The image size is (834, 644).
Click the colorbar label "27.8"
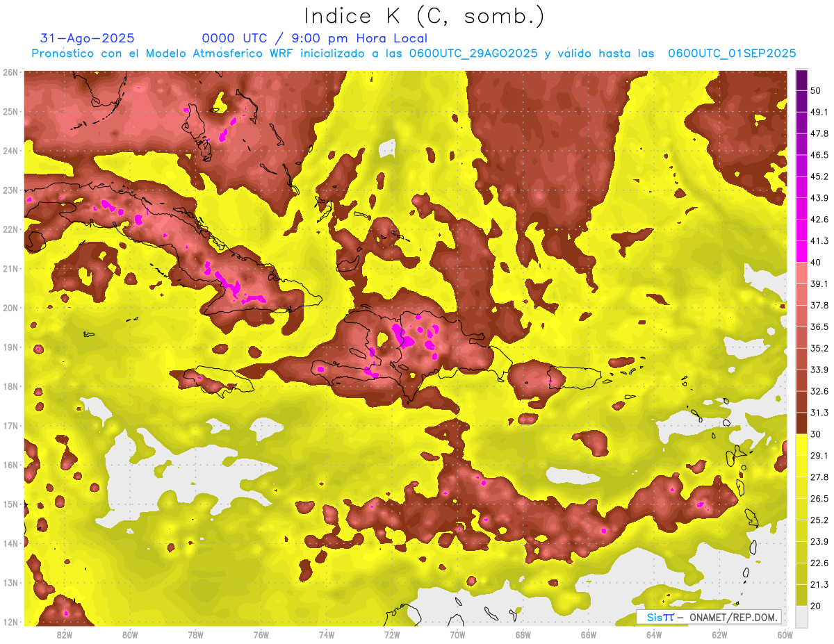tap(819, 477)
